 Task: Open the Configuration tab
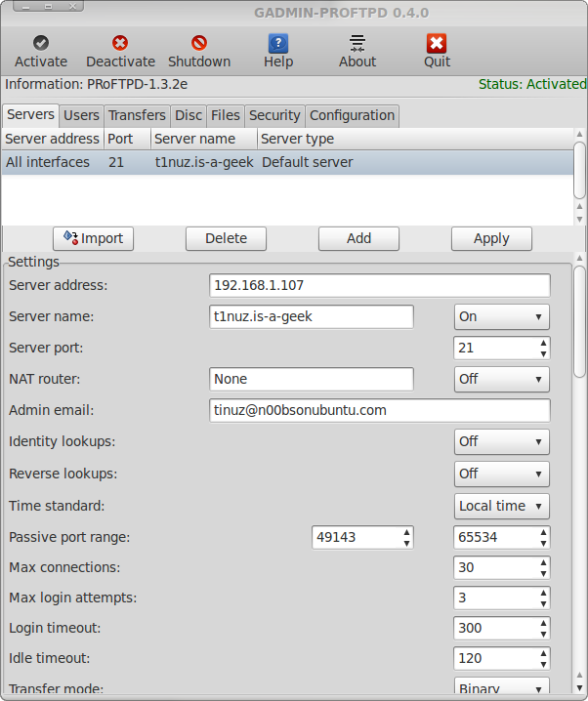coord(352,116)
